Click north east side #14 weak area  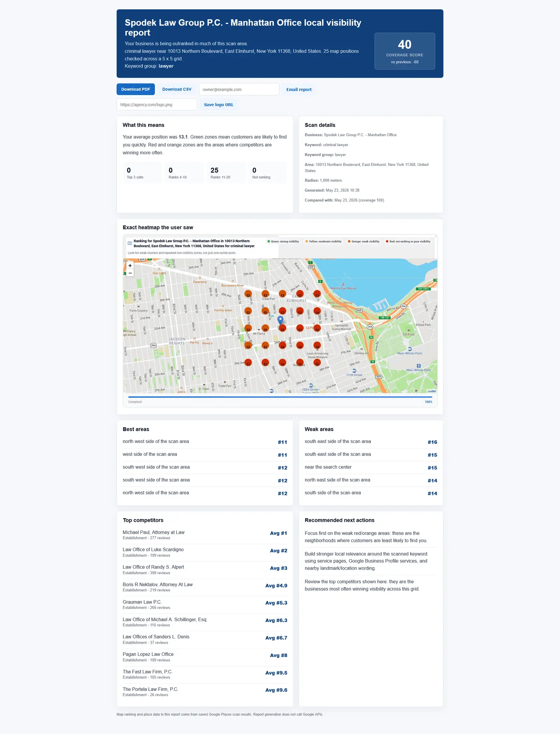[x=371, y=480]
